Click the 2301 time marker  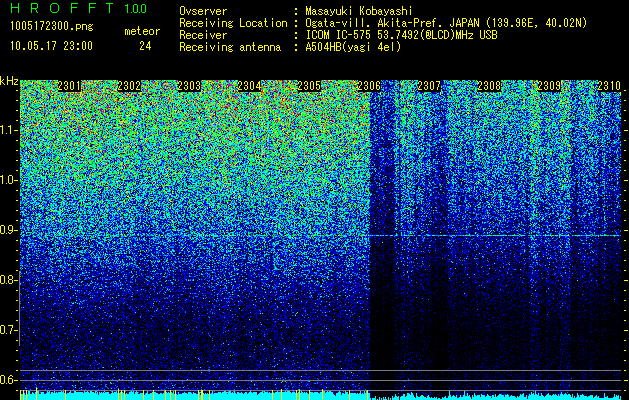point(69,86)
